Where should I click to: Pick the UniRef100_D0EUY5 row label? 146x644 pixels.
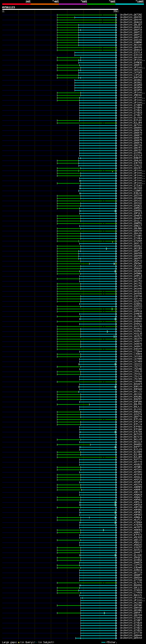point(131,349)
